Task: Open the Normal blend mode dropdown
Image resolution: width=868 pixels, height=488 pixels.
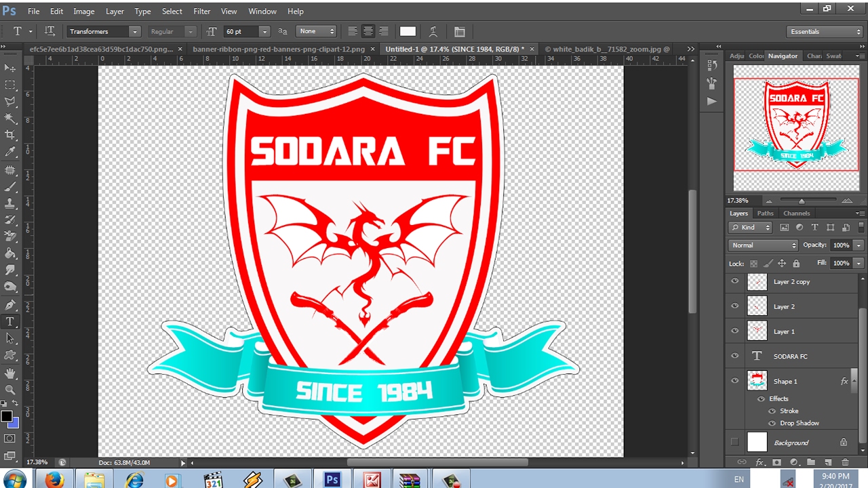Action: pos(764,245)
